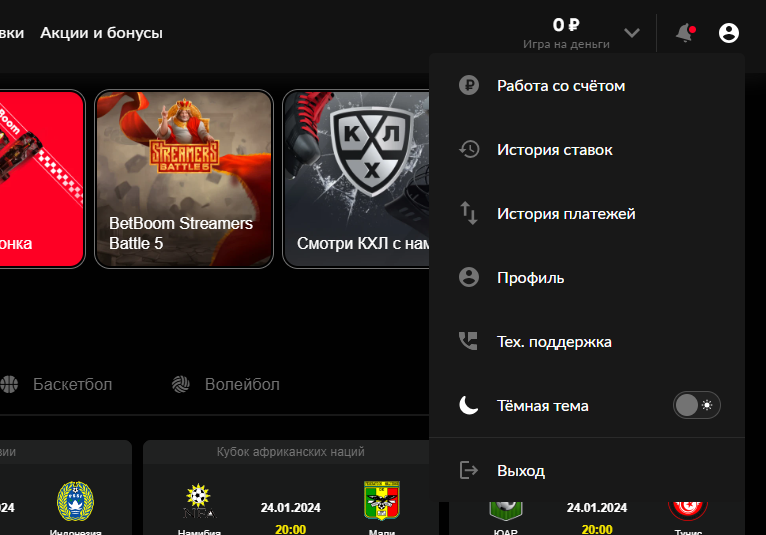Image resolution: width=766 pixels, height=535 pixels.
Task: Select the Баскетбол sport tab
Action: pyautogui.click(x=72, y=385)
